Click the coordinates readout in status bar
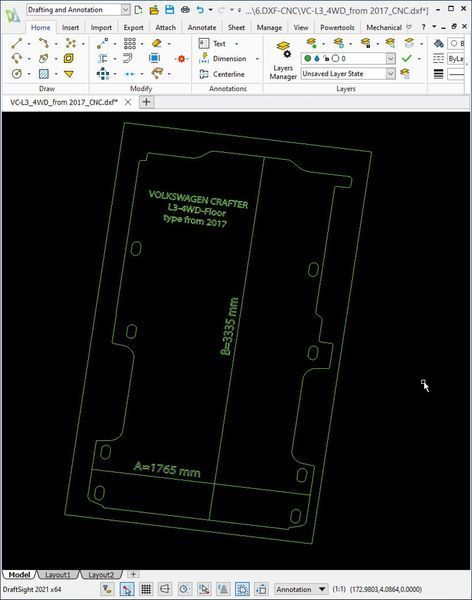 tap(385, 589)
